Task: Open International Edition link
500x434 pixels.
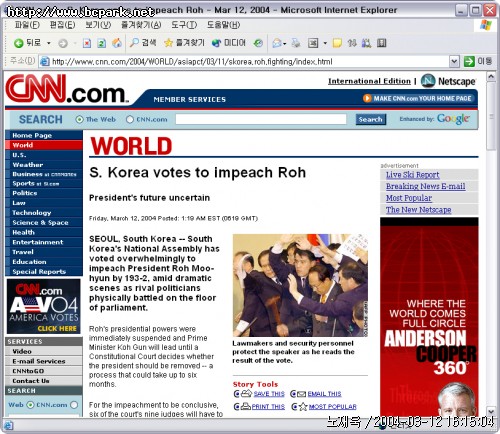Action: click(369, 81)
